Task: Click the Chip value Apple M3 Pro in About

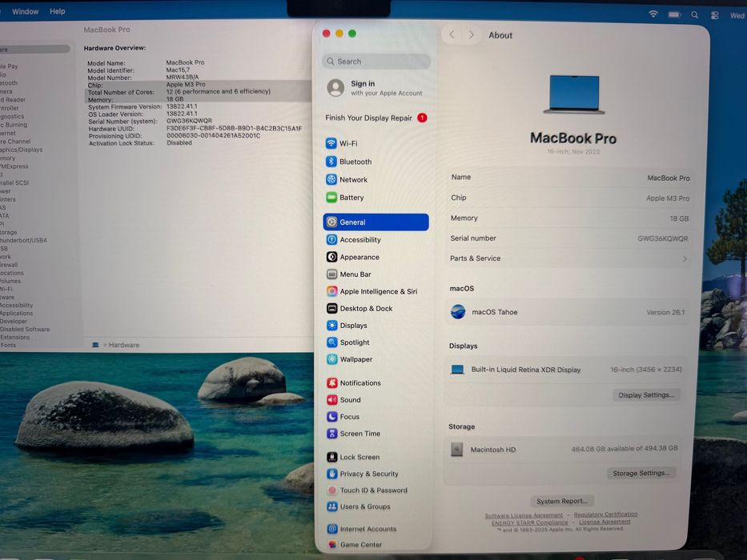Action: [668, 198]
